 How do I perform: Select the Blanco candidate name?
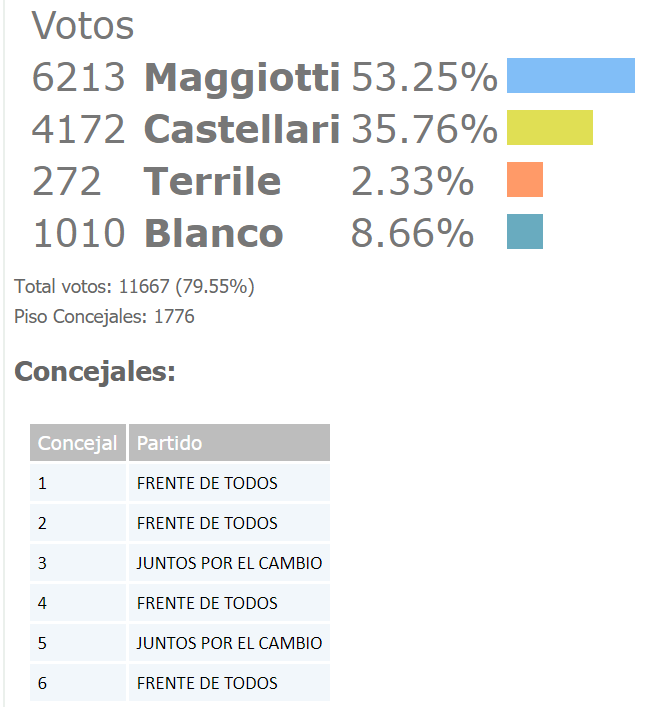214,233
